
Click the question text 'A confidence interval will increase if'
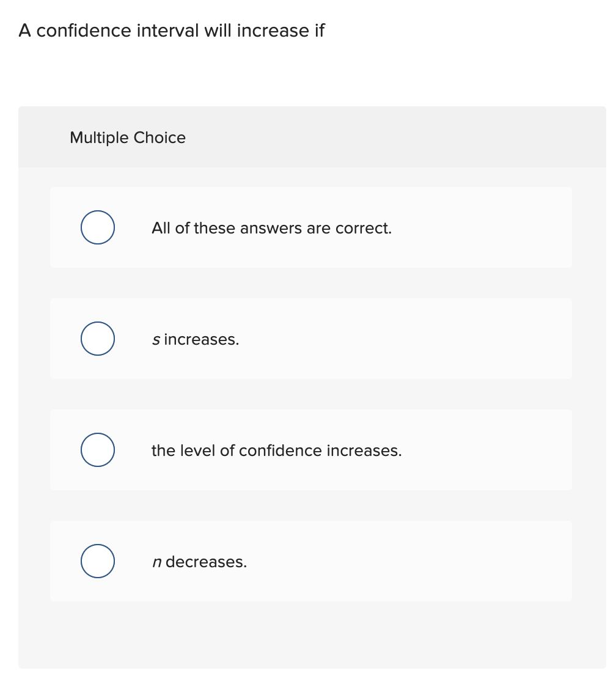(x=172, y=30)
